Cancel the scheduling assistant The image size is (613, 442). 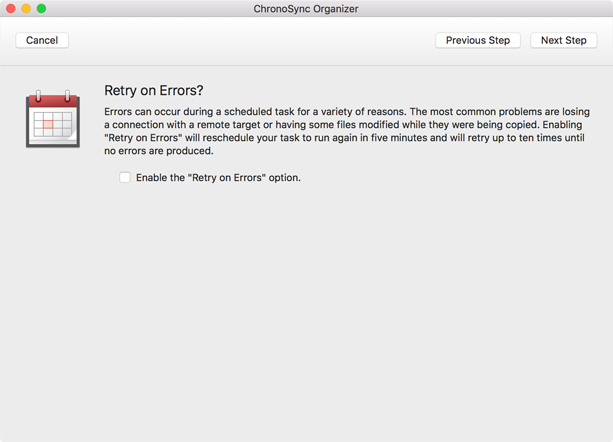(42, 40)
